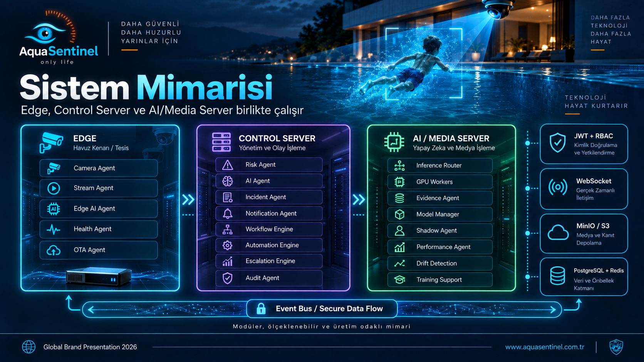Click the Audit Agent shield check icon

(x=228, y=278)
